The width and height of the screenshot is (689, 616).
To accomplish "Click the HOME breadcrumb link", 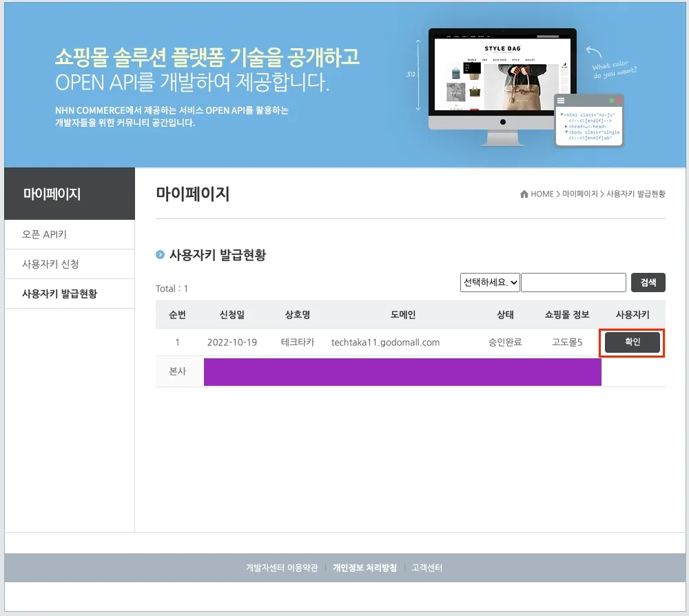I will point(542,194).
